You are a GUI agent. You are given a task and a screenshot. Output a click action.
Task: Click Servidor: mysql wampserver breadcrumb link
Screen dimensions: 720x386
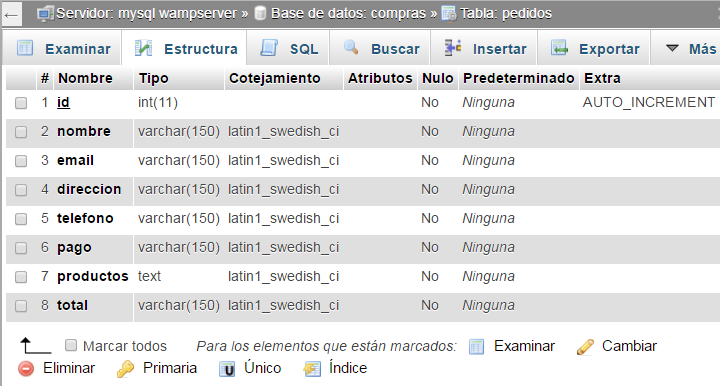point(146,14)
